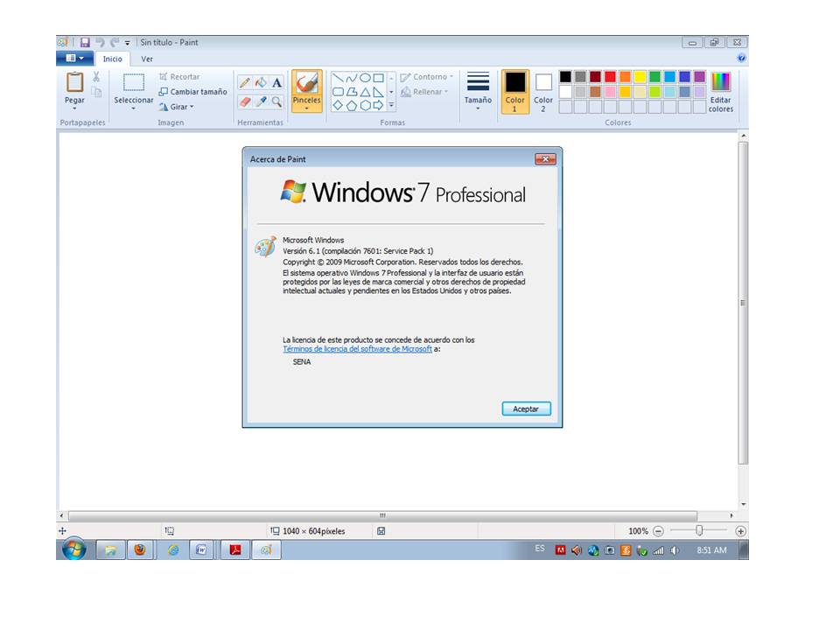840x630 pixels.
Task: Open the Paint application menu
Action: 73,56
